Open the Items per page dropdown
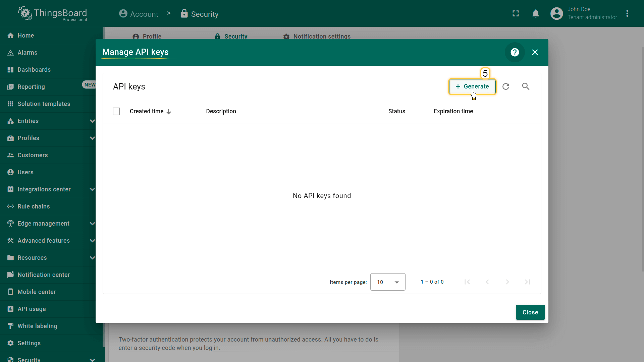644x362 pixels. [x=388, y=282]
